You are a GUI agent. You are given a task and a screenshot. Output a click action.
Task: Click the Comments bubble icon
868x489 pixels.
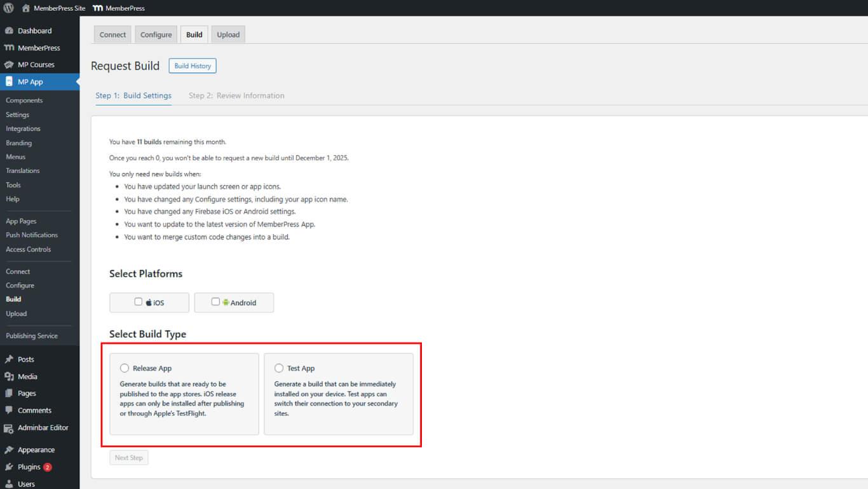9,411
